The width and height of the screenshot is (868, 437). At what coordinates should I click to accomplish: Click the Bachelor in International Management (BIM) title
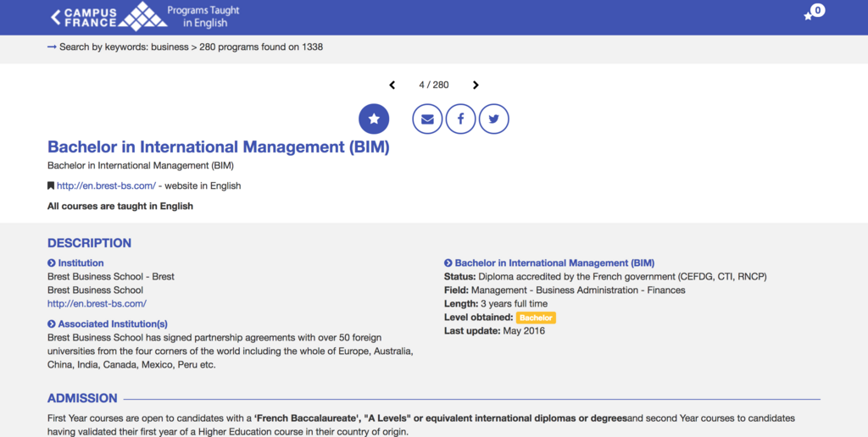pos(219,147)
